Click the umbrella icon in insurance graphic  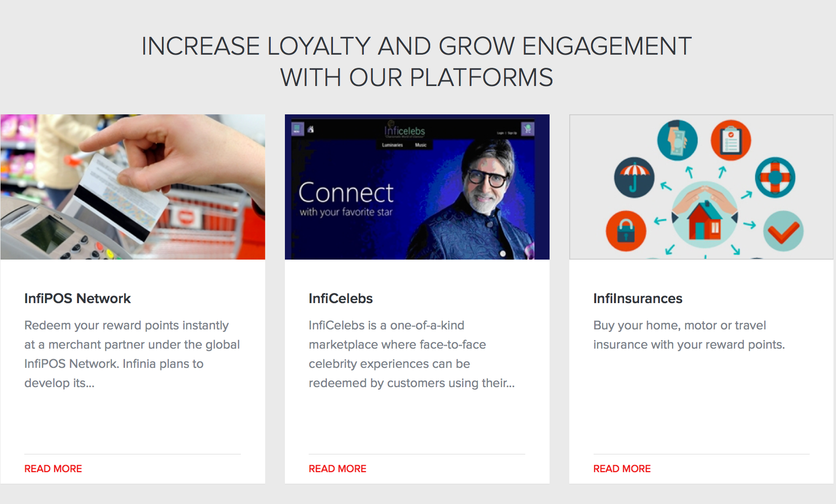[x=634, y=178]
